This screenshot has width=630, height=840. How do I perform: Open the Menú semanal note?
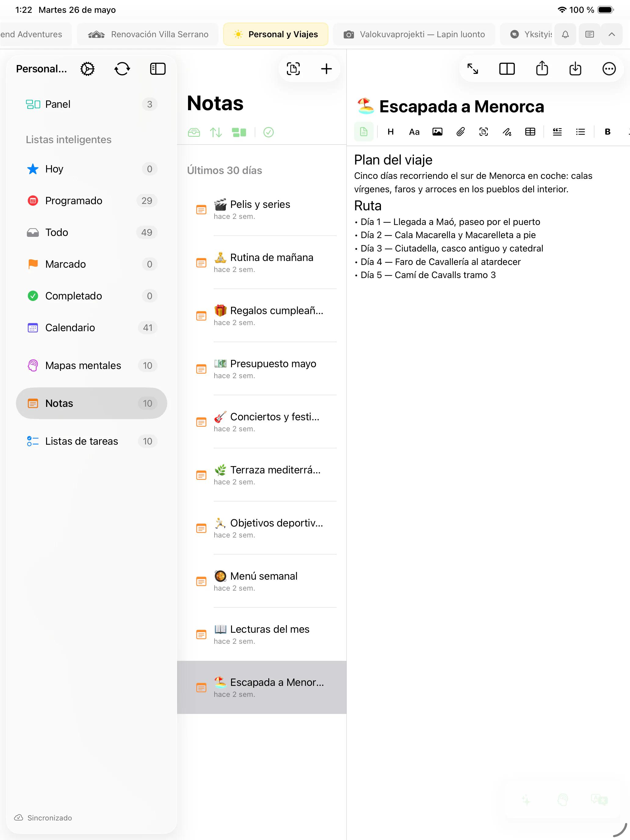pyautogui.click(x=262, y=581)
